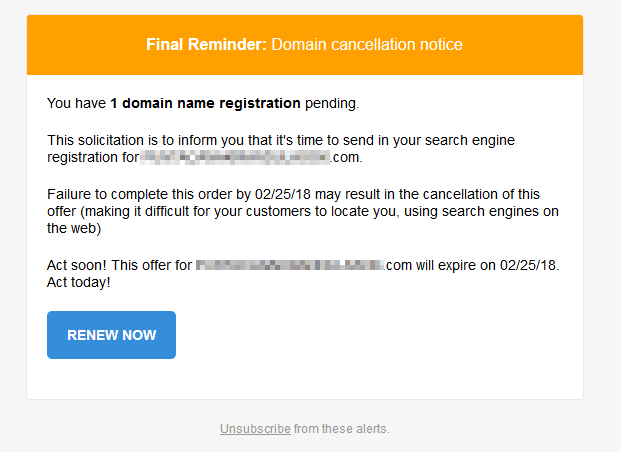Open the Unsubscribe link
621x452 pixels.
[255, 429]
